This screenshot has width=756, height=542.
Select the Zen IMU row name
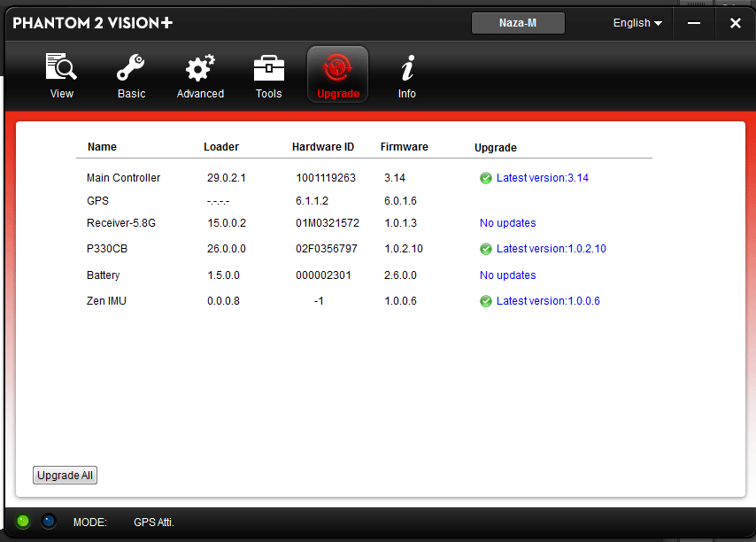tap(106, 301)
